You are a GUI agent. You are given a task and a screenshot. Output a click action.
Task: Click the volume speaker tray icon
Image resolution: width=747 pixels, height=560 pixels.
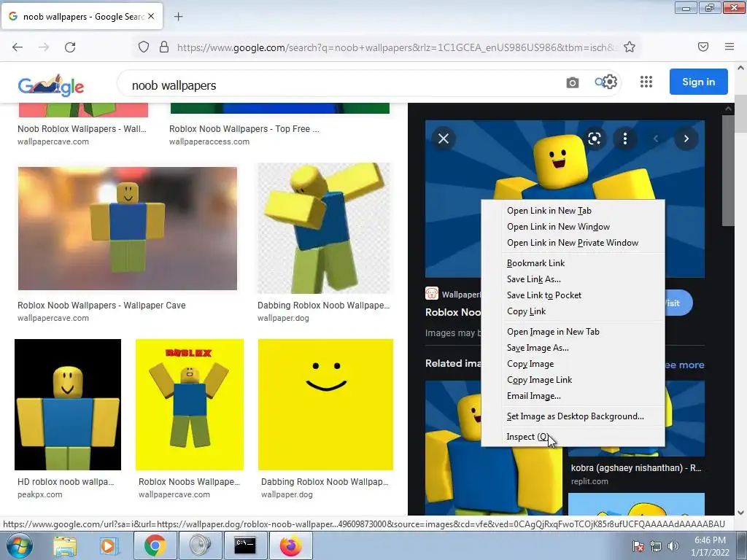[x=673, y=546]
